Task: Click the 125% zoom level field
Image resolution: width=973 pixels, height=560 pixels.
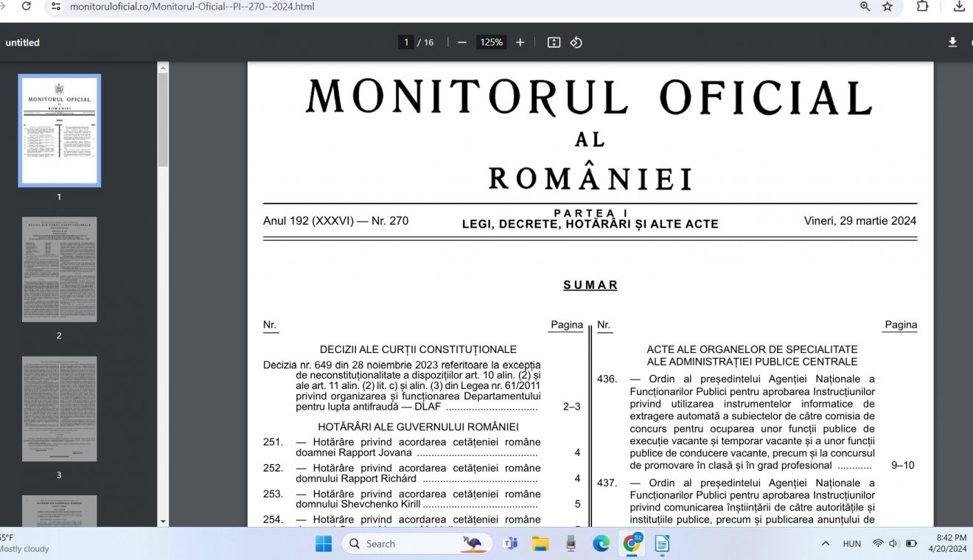Action: [492, 43]
